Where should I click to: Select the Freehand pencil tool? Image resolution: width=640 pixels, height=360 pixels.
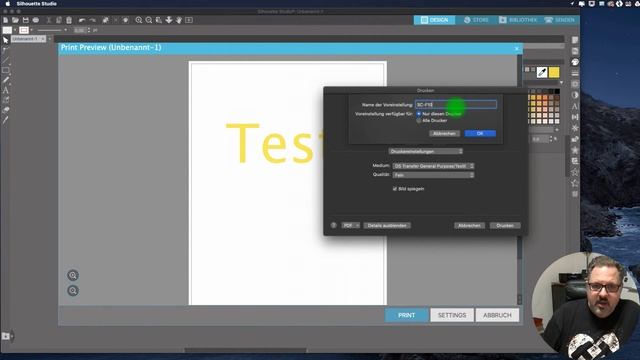tap(5, 80)
